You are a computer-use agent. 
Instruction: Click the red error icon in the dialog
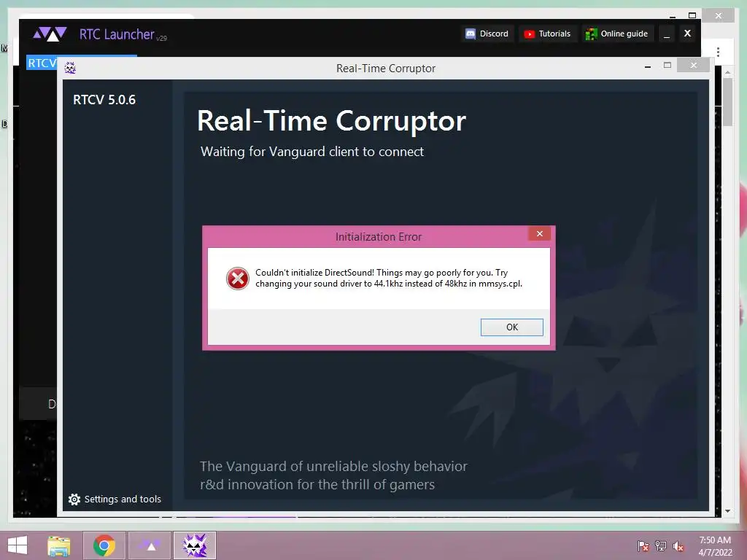point(237,279)
